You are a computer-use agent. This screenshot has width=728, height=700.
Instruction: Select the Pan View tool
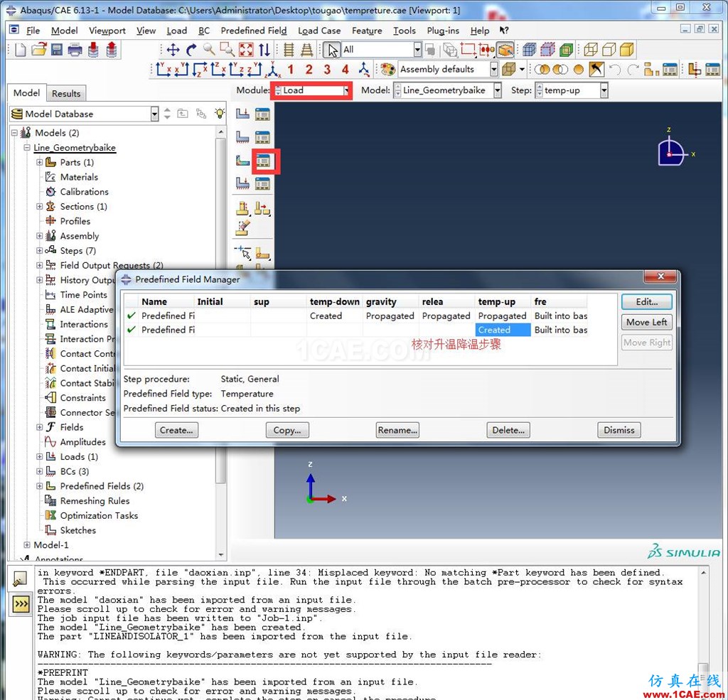tap(173, 50)
